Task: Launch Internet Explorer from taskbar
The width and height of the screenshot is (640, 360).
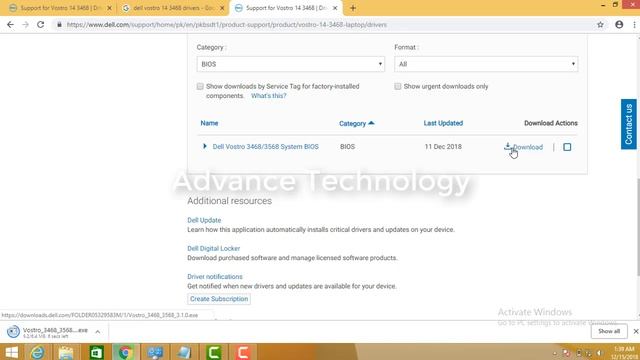Action: point(37,352)
